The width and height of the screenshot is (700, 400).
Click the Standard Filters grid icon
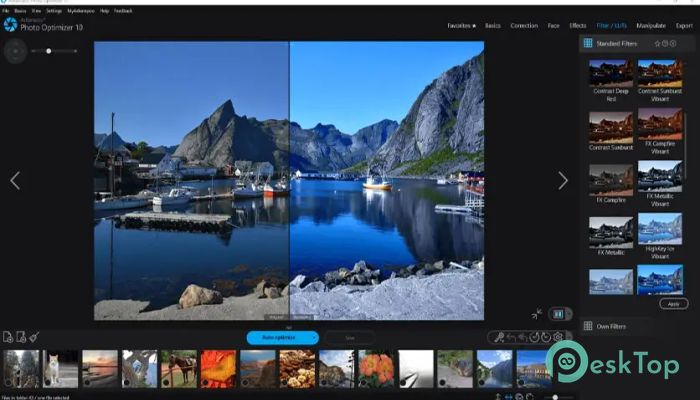point(588,43)
